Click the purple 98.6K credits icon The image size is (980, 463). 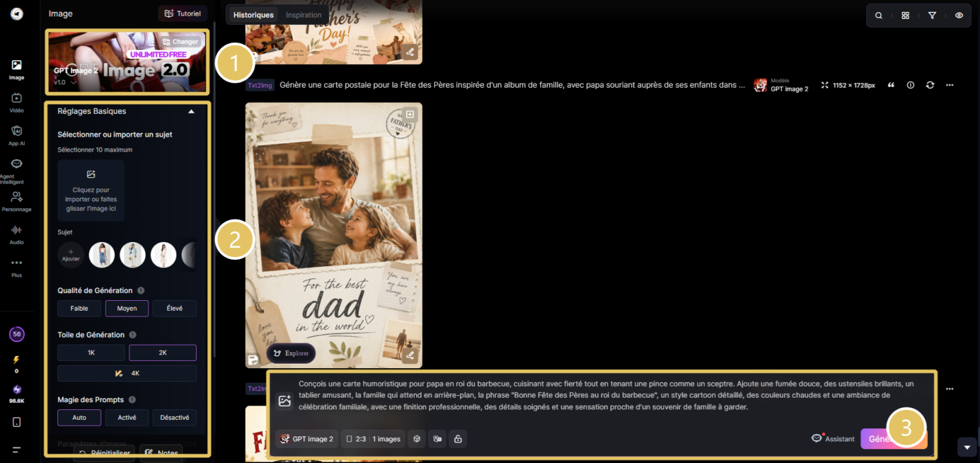click(x=16, y=390)
